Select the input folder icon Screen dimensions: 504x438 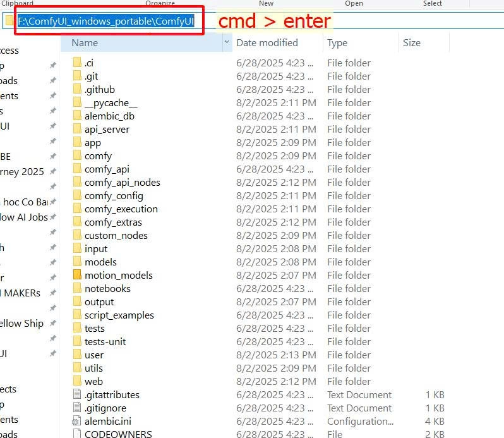[x=77, y=248]
